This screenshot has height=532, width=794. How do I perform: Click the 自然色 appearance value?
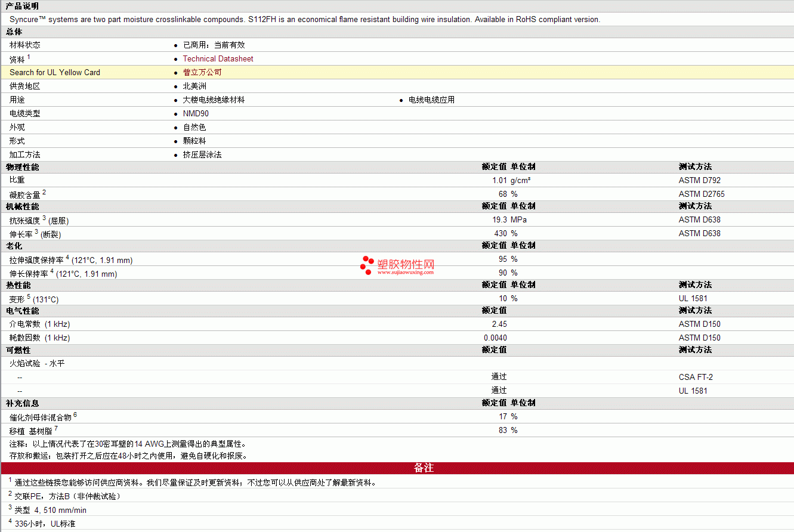pos(194,127)
